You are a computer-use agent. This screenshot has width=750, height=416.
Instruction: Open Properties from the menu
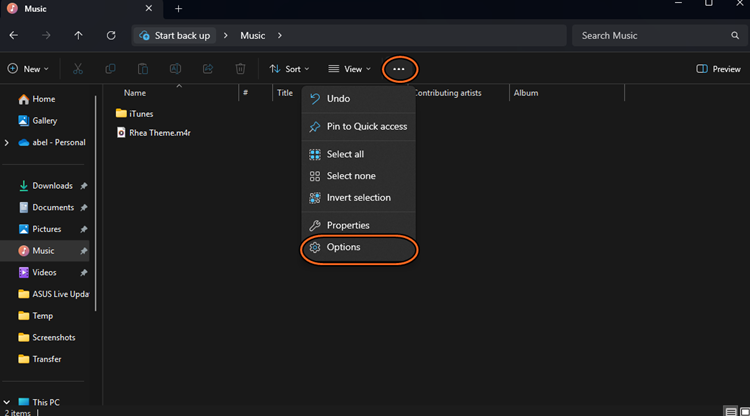358,225
